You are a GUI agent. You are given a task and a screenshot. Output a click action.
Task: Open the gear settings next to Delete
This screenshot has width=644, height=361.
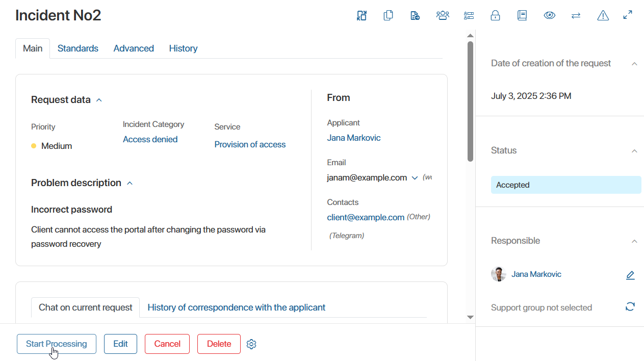pyautogui.click(x=251, y=344)
